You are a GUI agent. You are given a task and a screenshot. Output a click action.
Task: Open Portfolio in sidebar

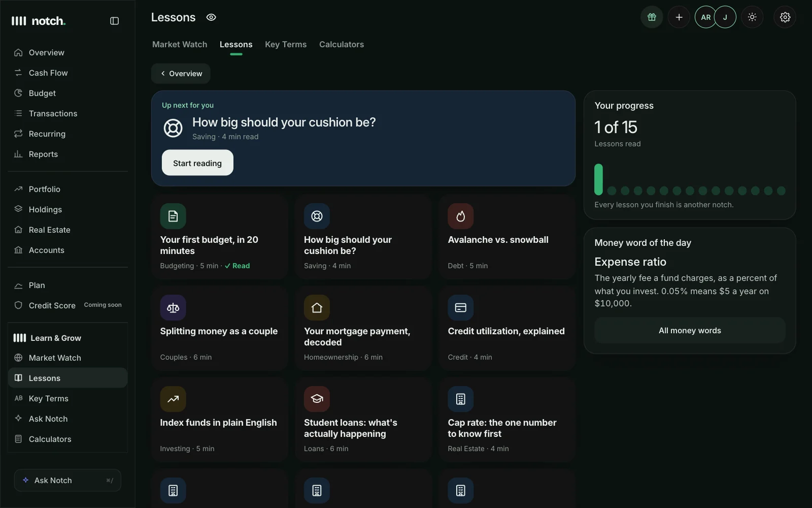click(x=68, y=189)
